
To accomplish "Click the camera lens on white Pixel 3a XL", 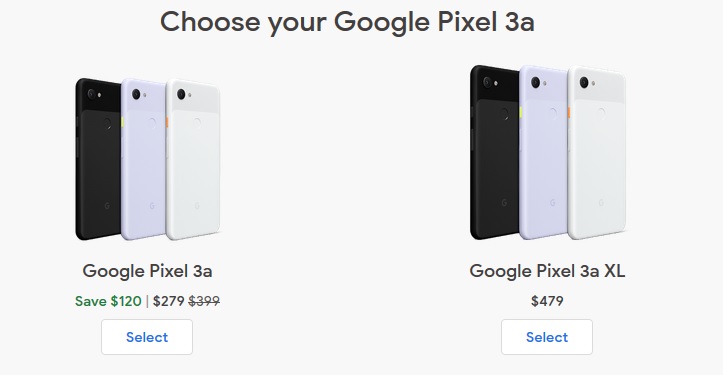I will (x=584, y=82).
